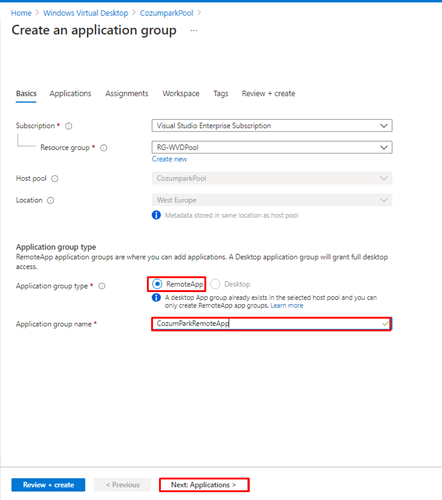Click blue info icon beside desktop App group notice

(x=156, y=297)
